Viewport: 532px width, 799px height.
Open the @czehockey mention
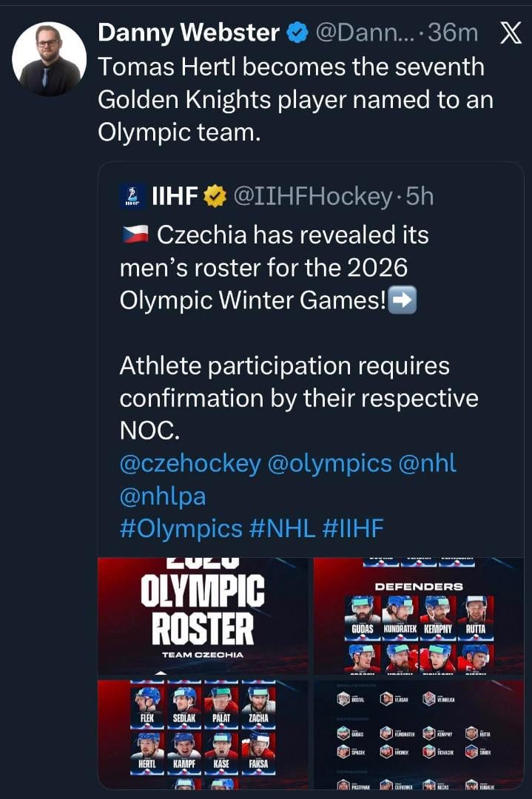click(x=190, y=463)
